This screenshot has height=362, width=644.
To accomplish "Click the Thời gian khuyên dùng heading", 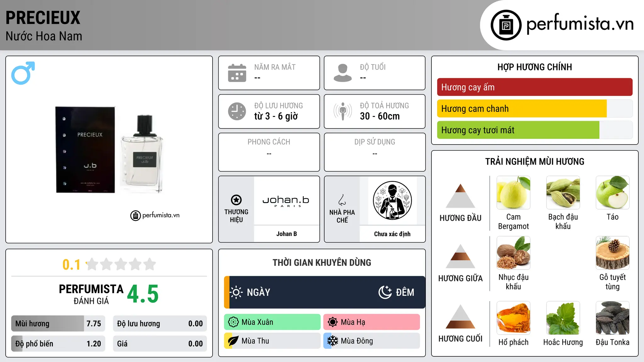I will pos(322,262).
